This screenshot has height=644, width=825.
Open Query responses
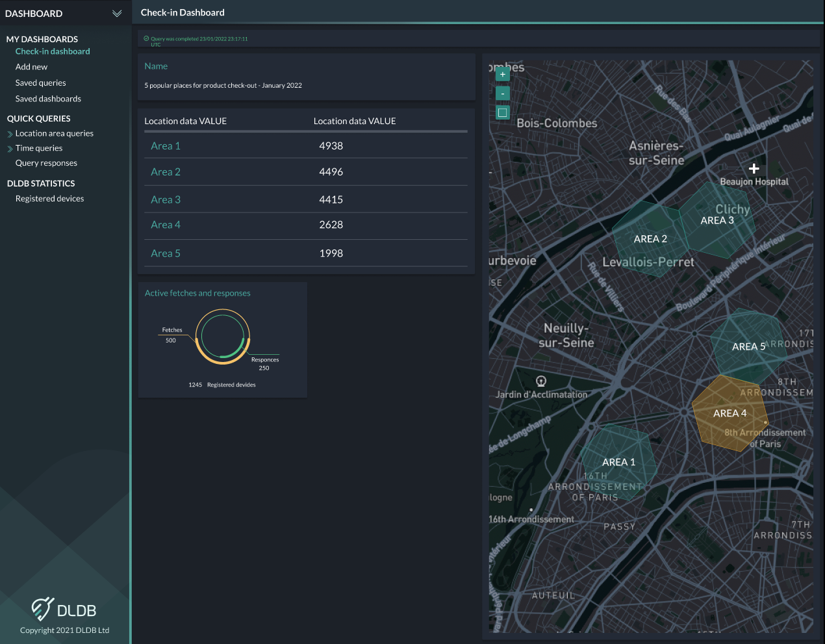coord(46,163)
